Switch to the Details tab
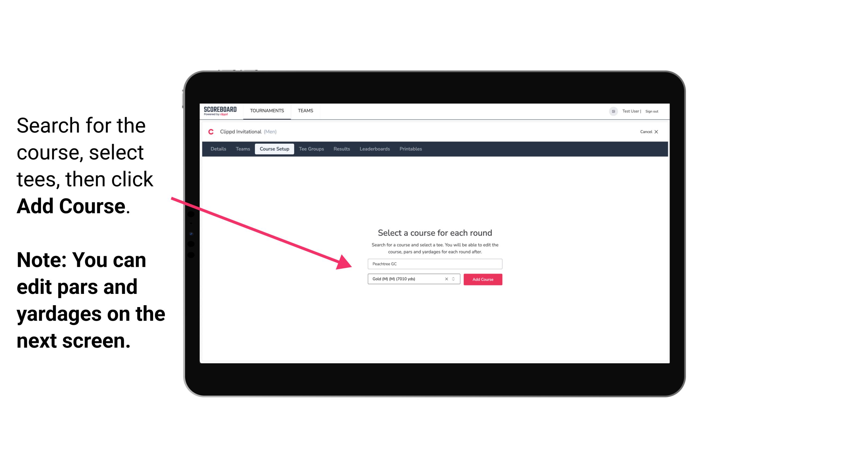Viewport: 868px width, 467px height. click(217, 149)
